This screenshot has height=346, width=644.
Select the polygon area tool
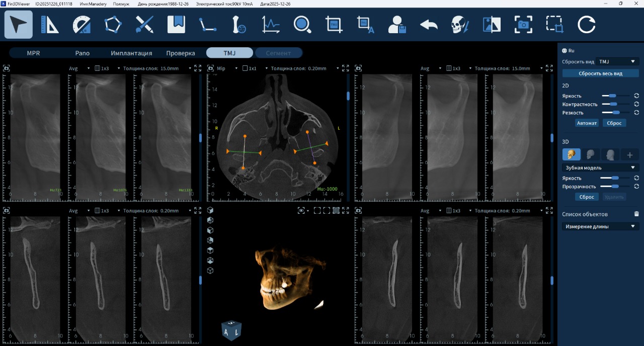tap(113, 25)
